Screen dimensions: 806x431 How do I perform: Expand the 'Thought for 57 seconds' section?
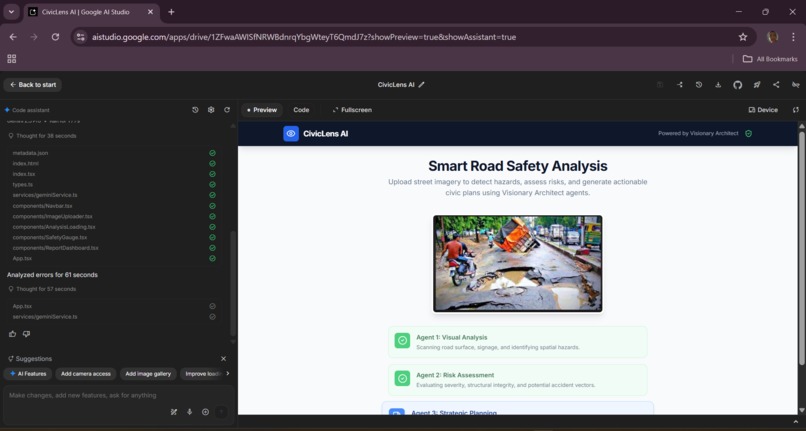43,289
